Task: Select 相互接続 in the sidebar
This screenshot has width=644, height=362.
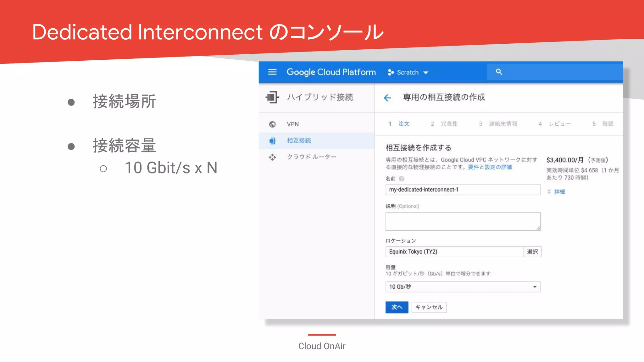Action: pyautogui.click(x=316, y=140)
